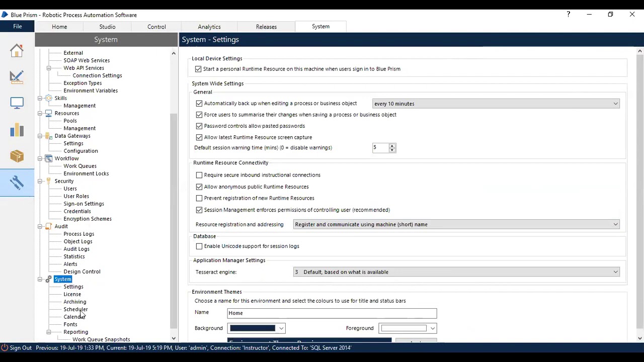
Task: Click the System gears icon in tree
Action: (x=48, y=279)
